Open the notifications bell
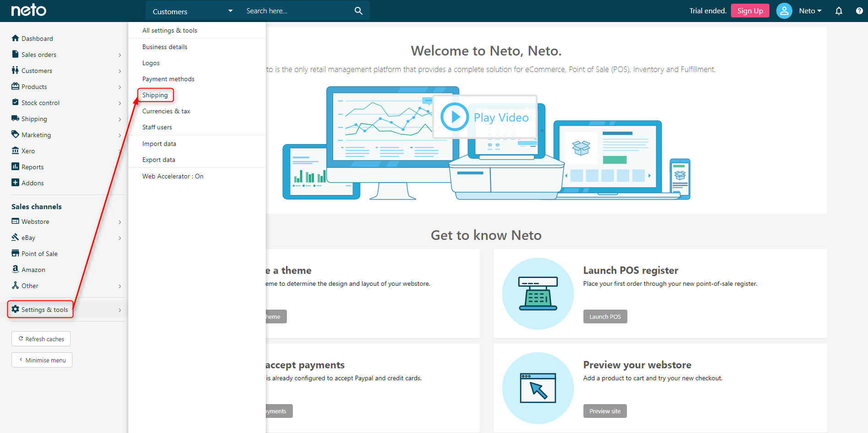This screenshot has width=868, height=433. [x=839, y=11]
